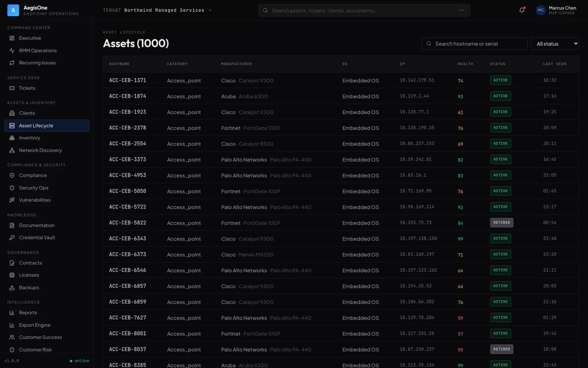This screenshot has height=368, width=588.
Task: Sort by the Hostname column header
Action: [119, 64]
